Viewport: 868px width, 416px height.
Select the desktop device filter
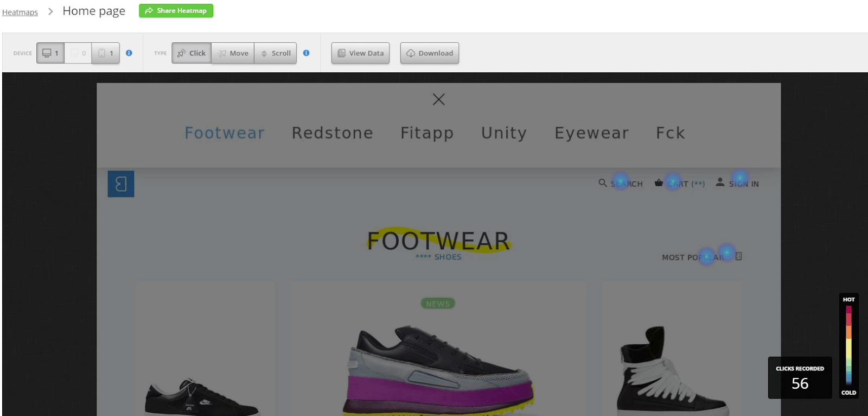point(50,53)
